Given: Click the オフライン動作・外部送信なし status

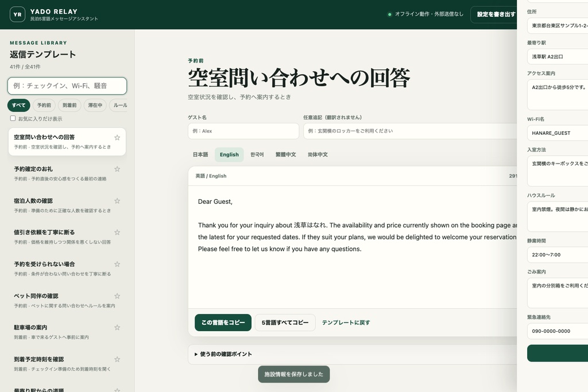Looking at the screenshot, I should click(x=425, y=14).
